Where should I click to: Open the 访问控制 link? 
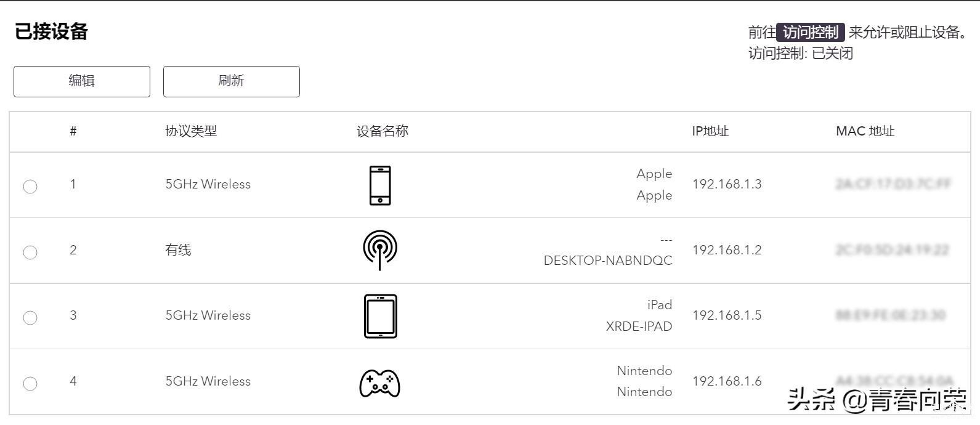[x=811, y=32]
